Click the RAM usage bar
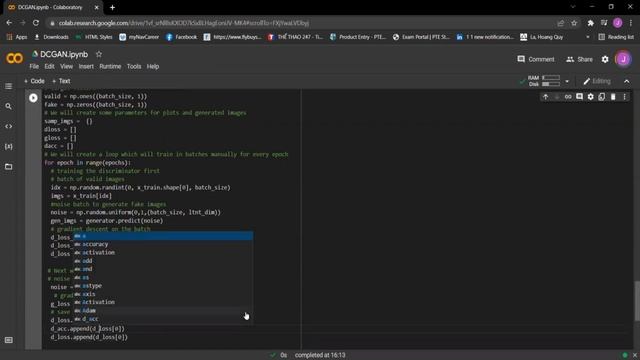Screen dimensions: 640x360 click(551, 78)
